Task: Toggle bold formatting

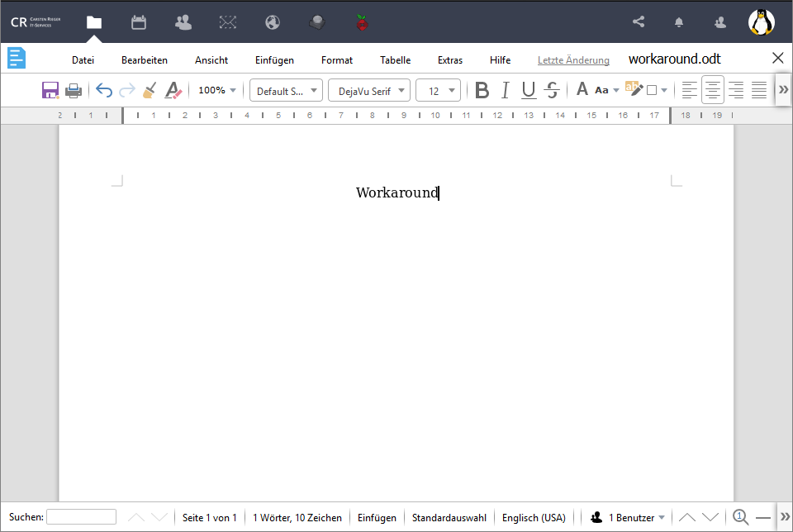Action: click(x=482, y=89)
